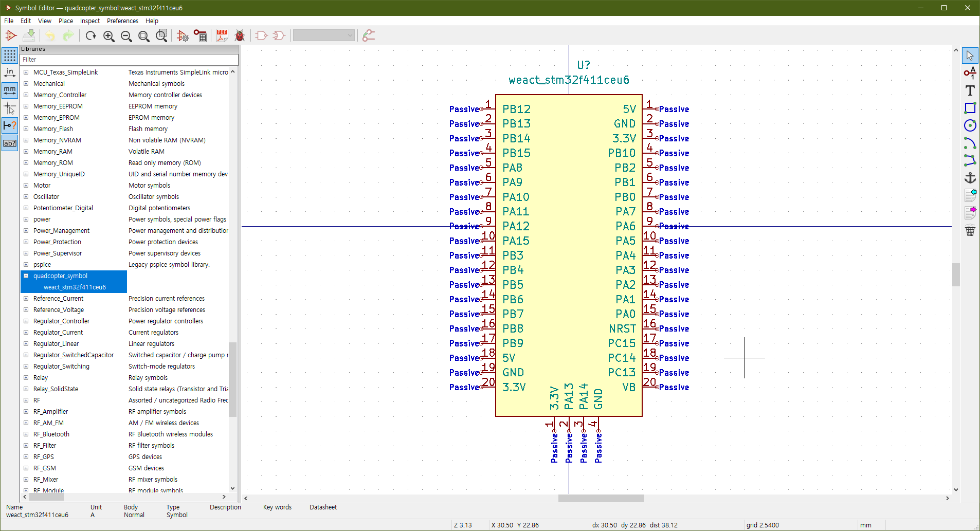
Task: Click the canvas vertical scrollbar thumb
Action: (956, 274)
